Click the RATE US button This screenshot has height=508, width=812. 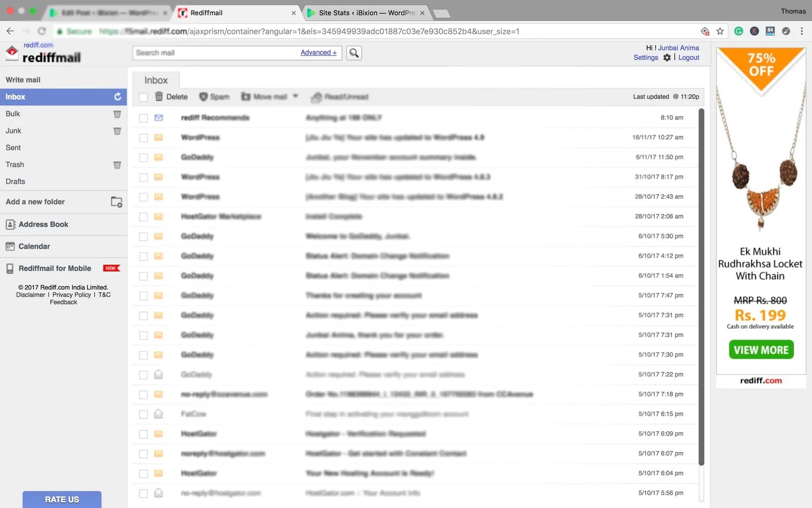[62, 499]
